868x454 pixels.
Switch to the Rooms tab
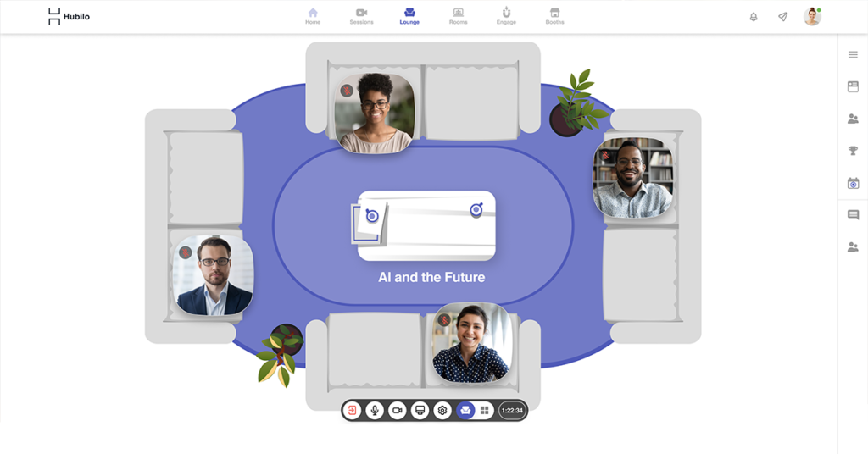[459, 17]
